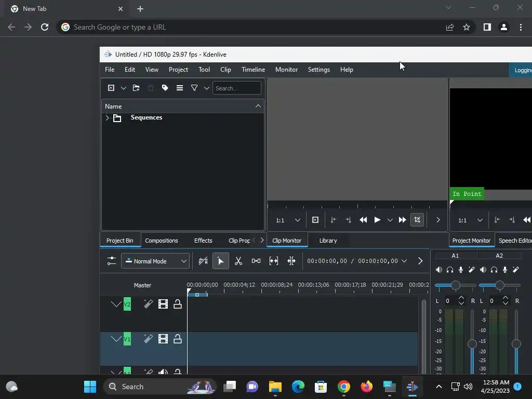Toggle the timeline clip/composition mix icon
Viewport: 532px width, 399px height.
pos(203,261)
